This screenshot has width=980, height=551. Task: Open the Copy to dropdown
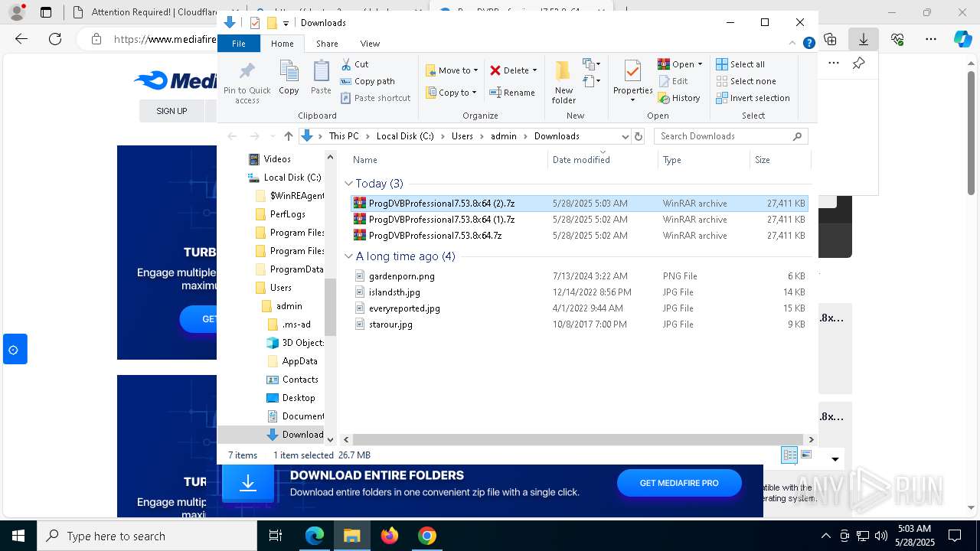point(451,93)
